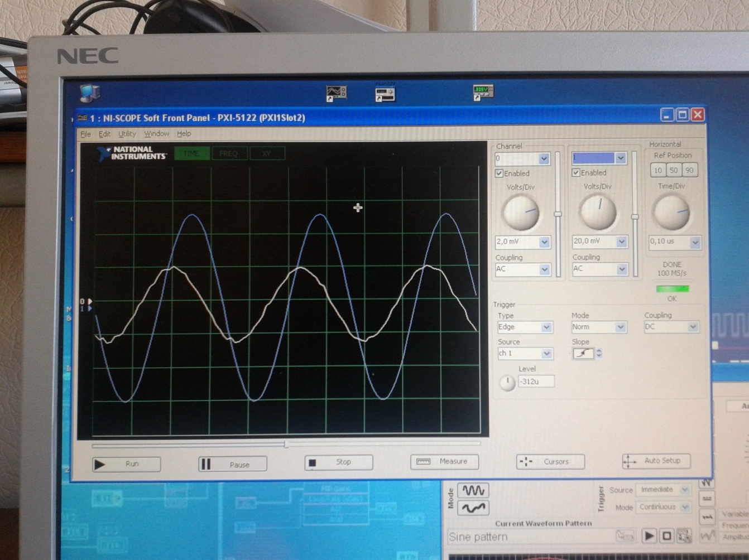Open the Window menu

coord(156,134)
